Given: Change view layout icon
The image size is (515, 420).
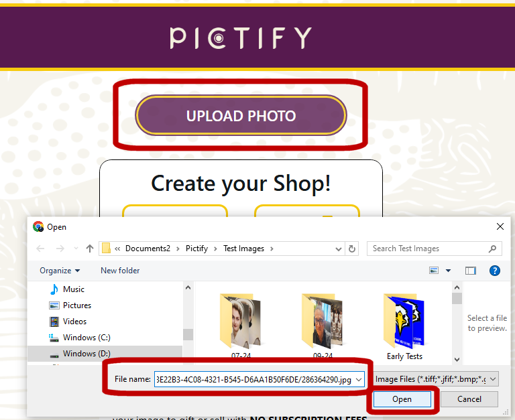Looking at the screenshot, I should [434, 271].
